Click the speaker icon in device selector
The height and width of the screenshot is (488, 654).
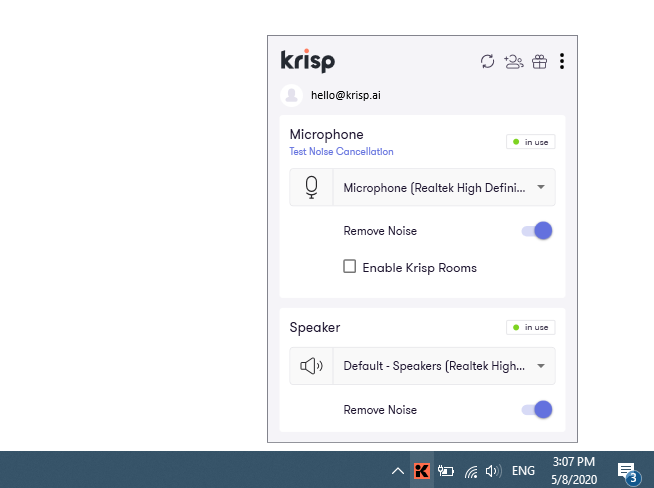pos(311,366)
